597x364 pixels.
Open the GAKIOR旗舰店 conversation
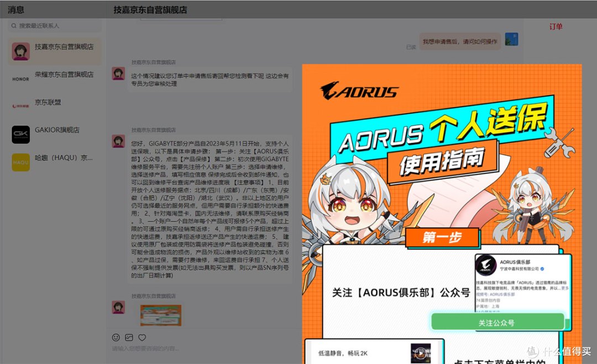tap(55, 134)
